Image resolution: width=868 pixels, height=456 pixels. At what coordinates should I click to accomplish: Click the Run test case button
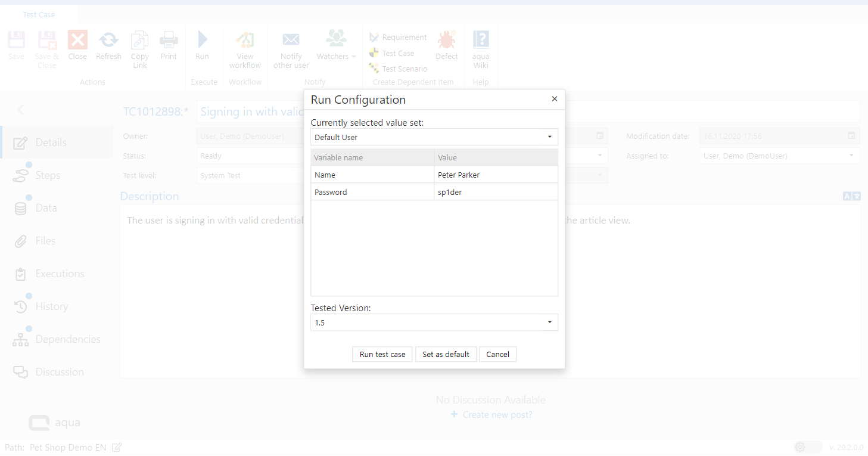[382, 354]
